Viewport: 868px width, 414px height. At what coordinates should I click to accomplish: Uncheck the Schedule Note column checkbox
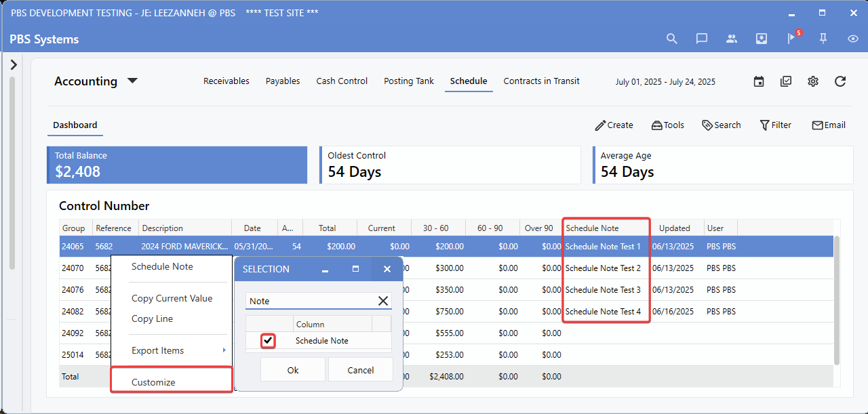pyautogui.click(x=269, y=341)
